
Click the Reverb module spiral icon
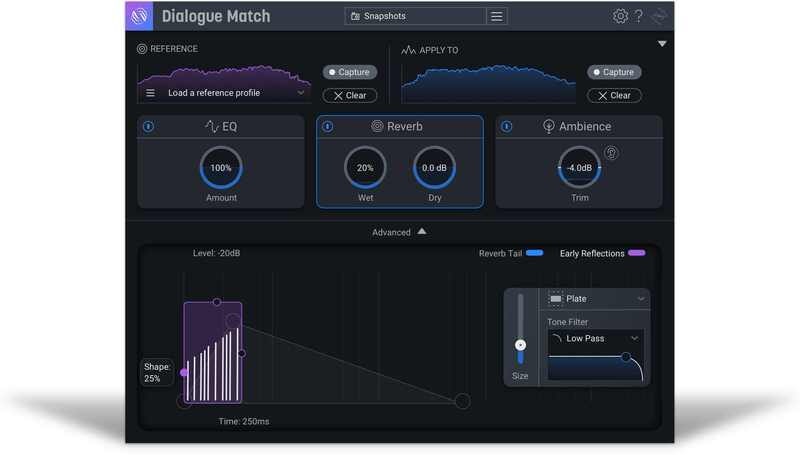coord(377,127)
